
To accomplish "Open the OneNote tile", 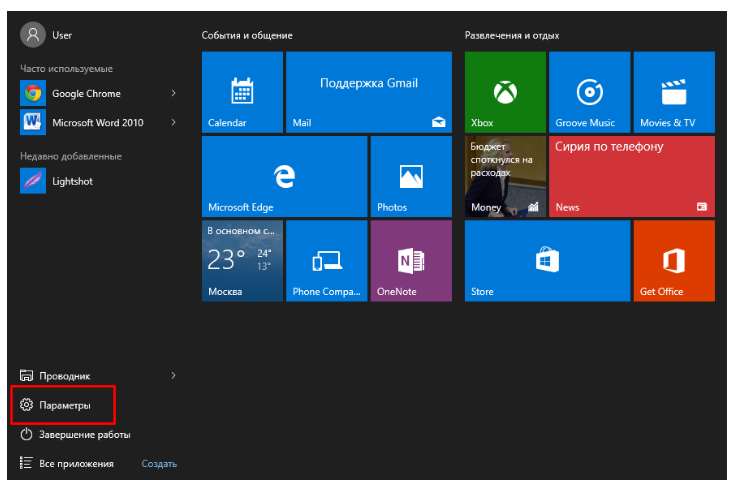I will tap(411, 261).
